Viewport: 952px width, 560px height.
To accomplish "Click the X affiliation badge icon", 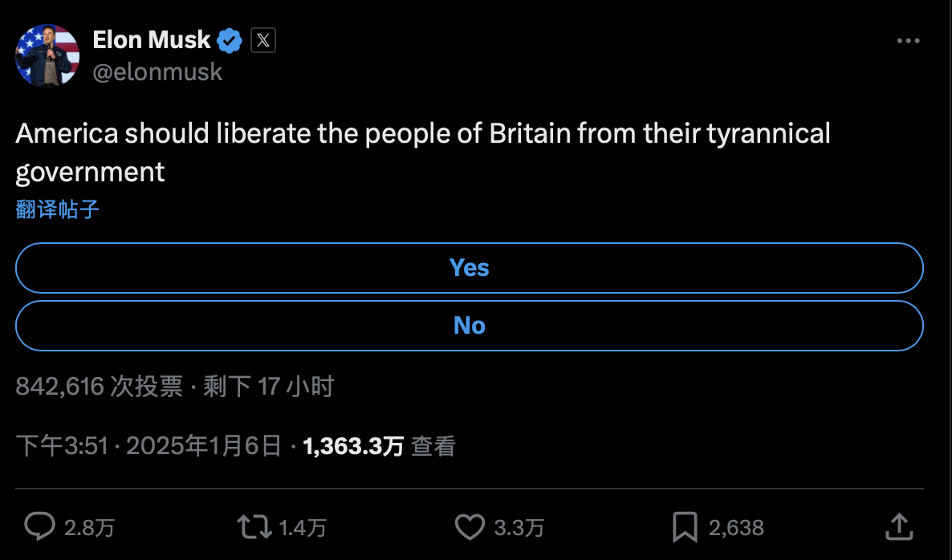I will point(263,40).
